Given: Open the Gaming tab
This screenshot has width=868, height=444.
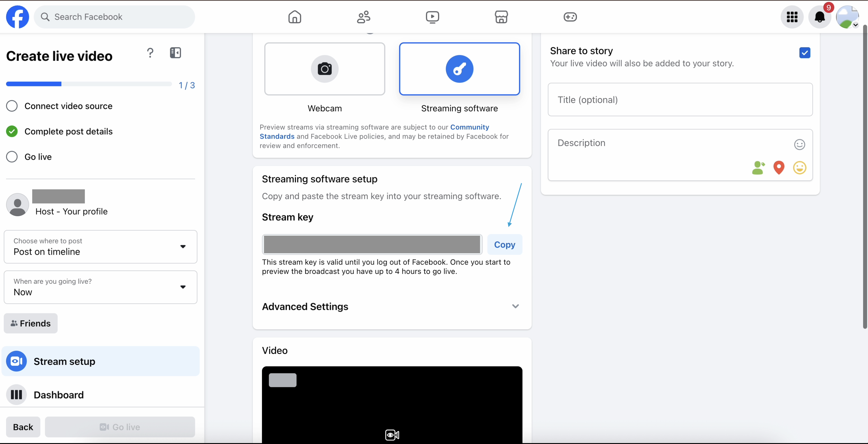Looking at the screenshot, I should point(570,17).
